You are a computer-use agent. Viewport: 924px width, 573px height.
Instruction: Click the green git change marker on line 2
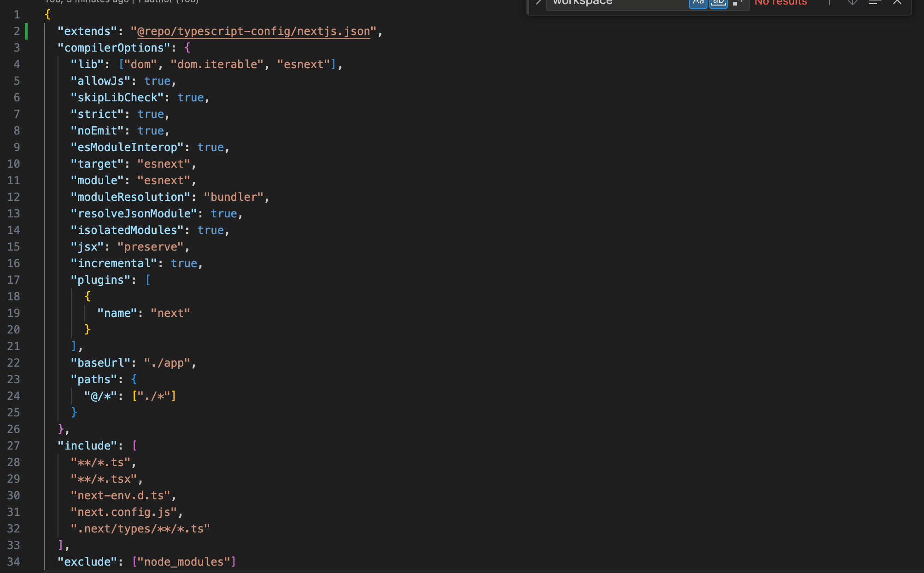(26, 31)
